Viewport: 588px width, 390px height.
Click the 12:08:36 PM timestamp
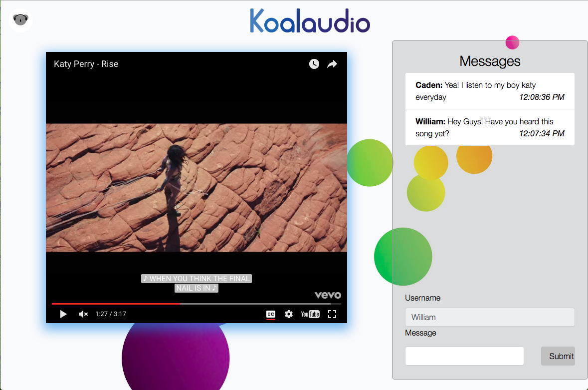(542, 97)
